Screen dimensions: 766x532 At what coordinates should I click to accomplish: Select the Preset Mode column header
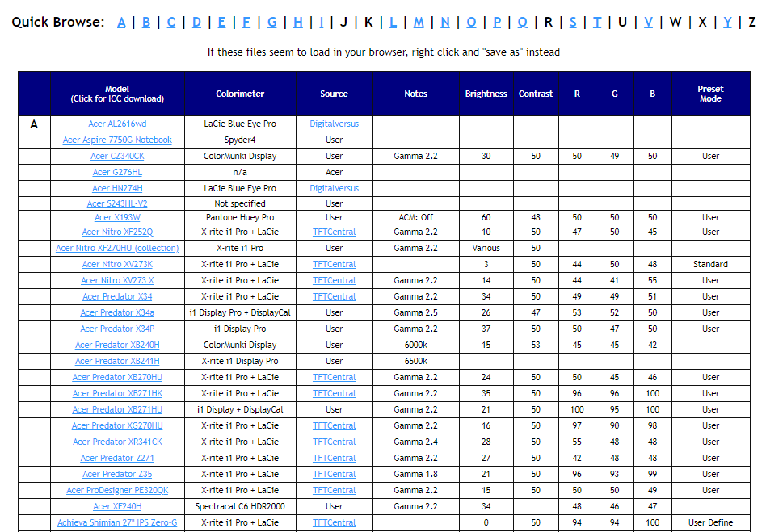click(710, 94)
